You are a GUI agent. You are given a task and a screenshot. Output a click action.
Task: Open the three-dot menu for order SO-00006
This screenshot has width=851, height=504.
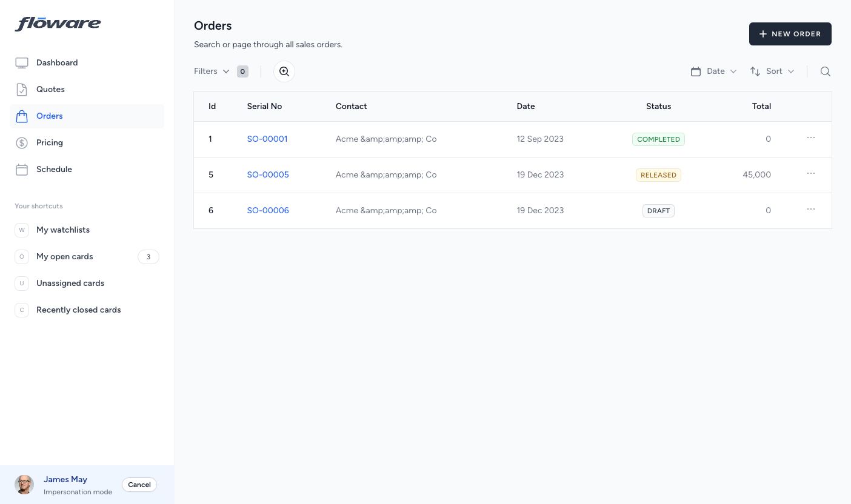(x=810, y=210)
